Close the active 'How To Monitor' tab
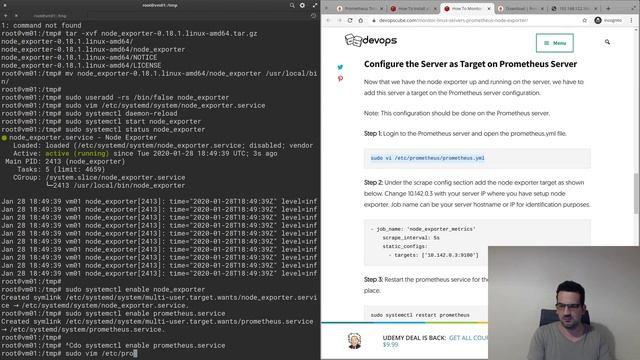This screenshot has height=360, width=640. click(x=489, y=9)
